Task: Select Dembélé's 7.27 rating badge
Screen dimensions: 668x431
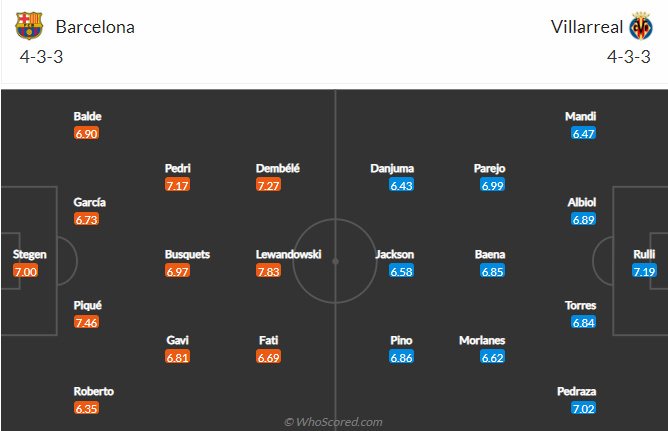Action: [x=268, y=185]
